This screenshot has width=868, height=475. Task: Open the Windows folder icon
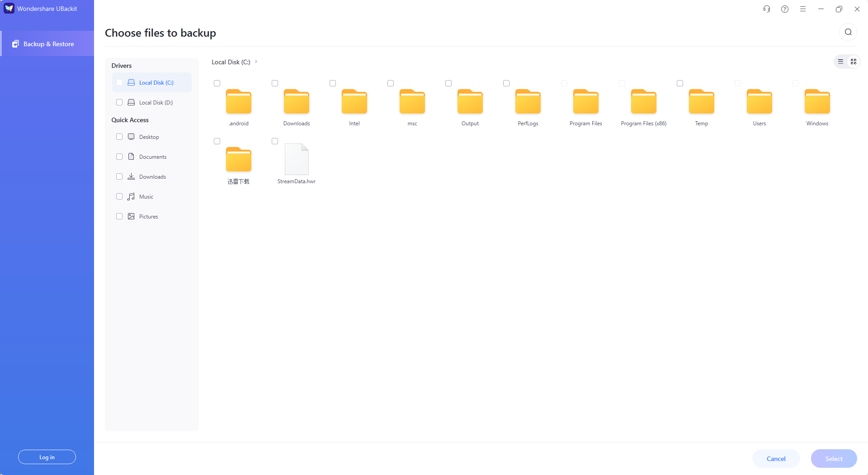coord(817,101)
